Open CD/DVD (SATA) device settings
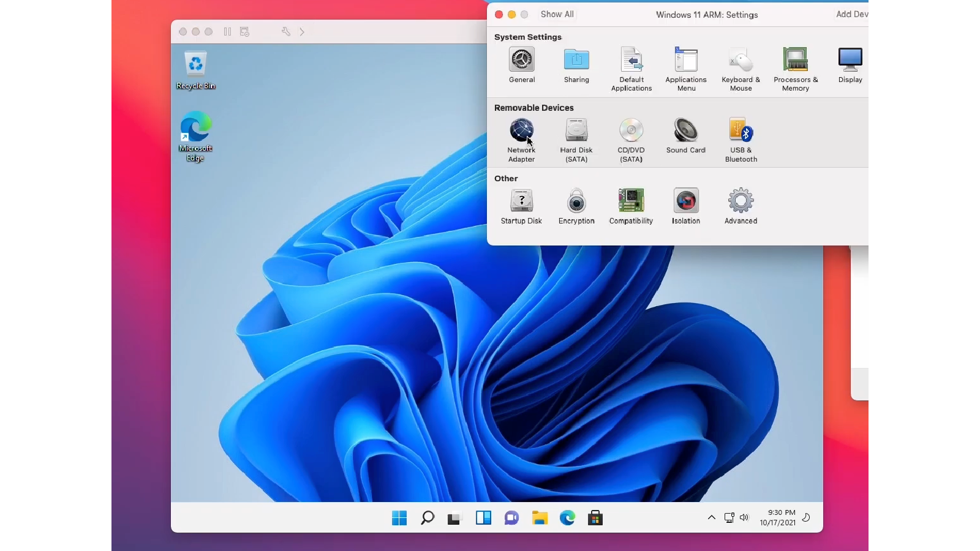 click(x=631, y=140)
